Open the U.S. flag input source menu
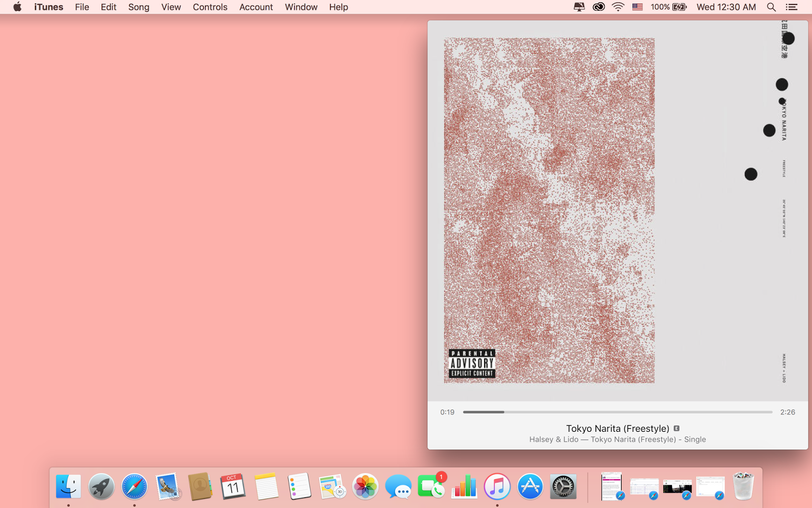The height and width of the screenshot is (508, 812). click(x=637, y=7)
